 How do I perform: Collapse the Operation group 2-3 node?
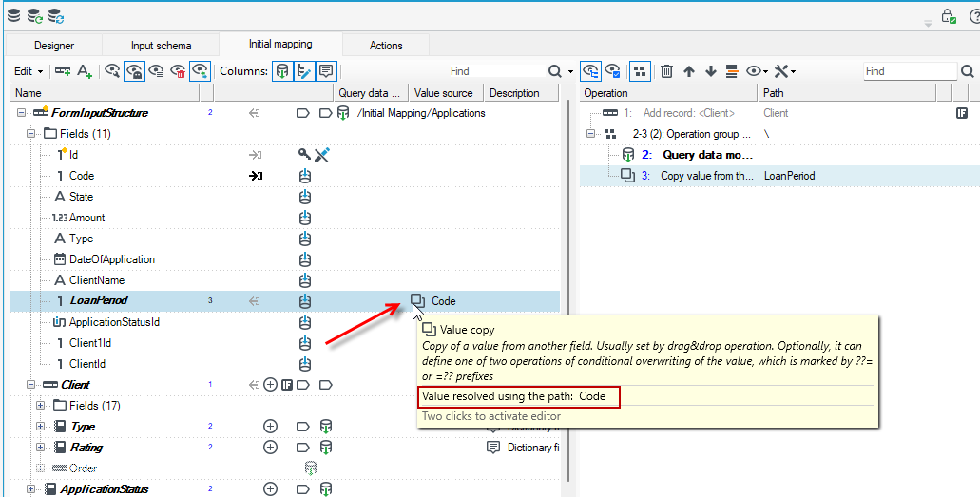click(x=590, y=134)
